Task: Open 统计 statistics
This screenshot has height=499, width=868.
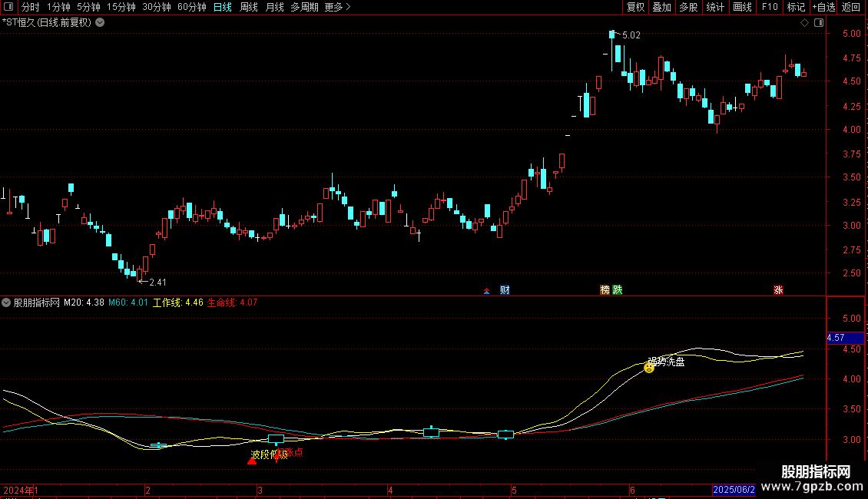Action: [x=715, y=7]
